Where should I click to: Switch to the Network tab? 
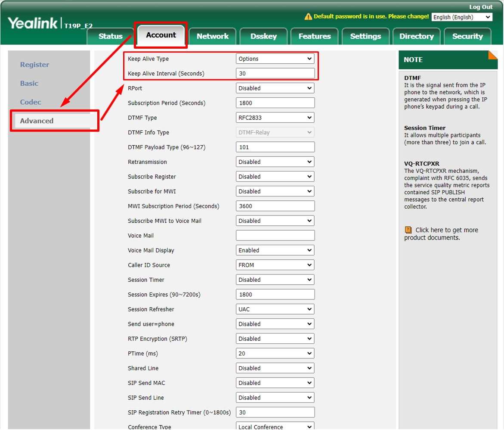click(213, 36)
